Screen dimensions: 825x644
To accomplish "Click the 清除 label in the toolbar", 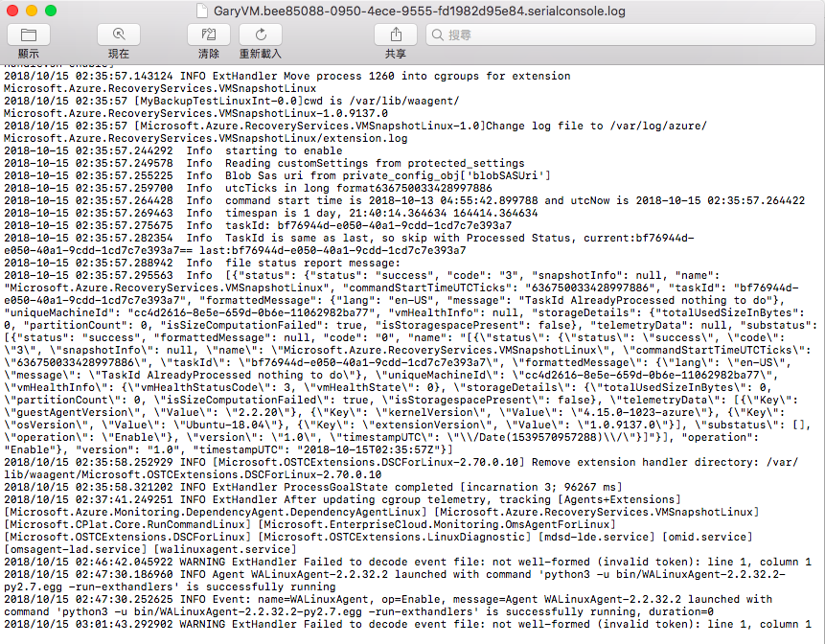I will (208, 54).
